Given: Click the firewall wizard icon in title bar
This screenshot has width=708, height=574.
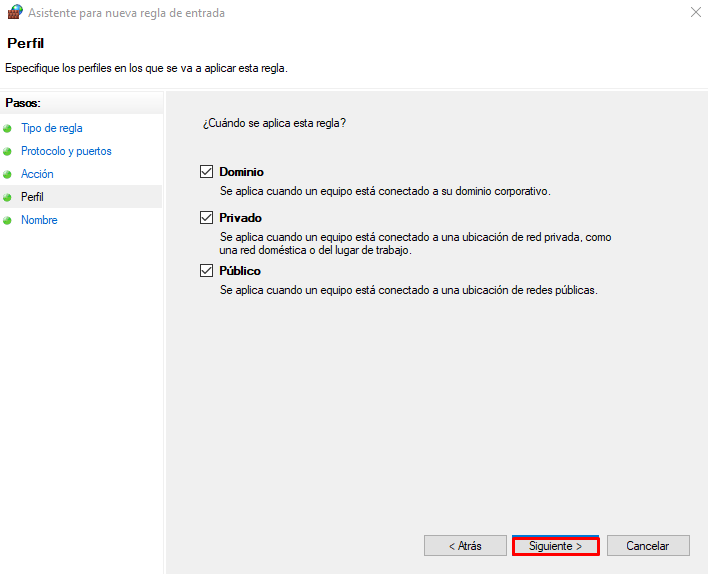Looking at the screenshot, I should 14,13.
